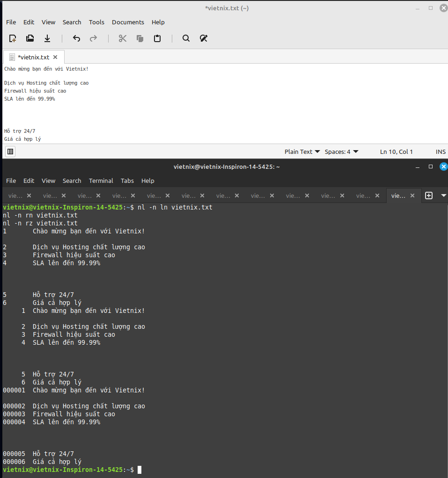Minimize the terminal window
Image resolution: width=448 pixels, height=478 pixels.
(418, 167)
